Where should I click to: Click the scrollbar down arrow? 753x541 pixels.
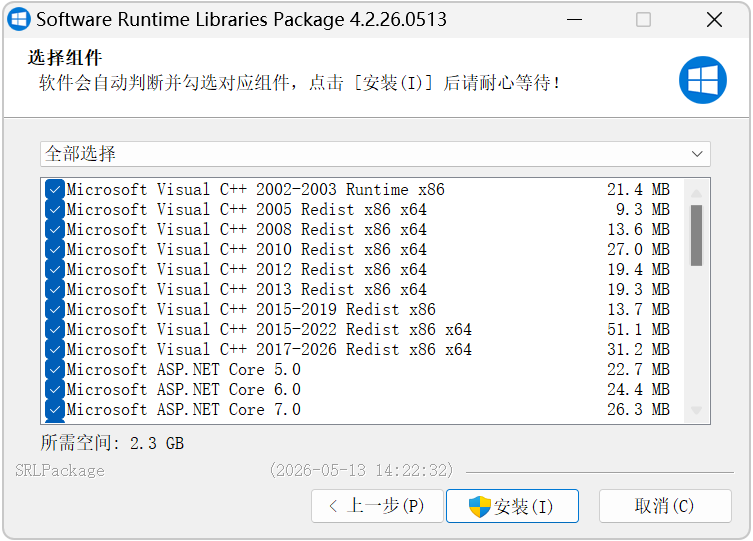point(696,410)
